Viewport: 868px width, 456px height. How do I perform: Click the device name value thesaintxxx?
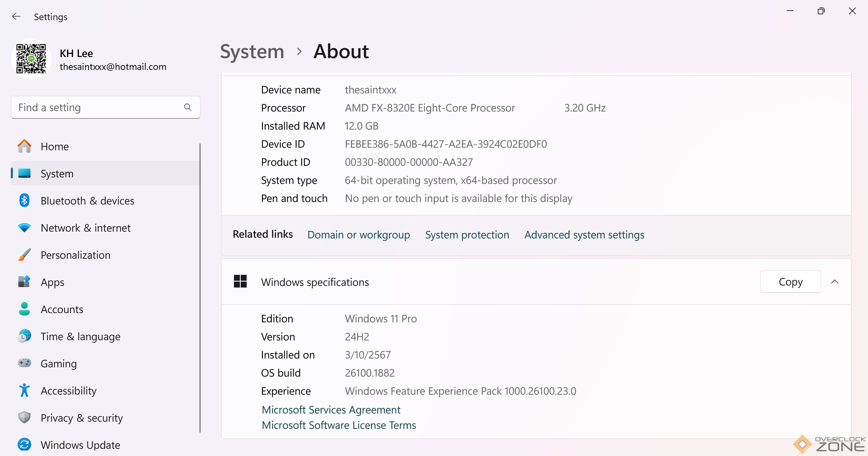coord(370,90)
